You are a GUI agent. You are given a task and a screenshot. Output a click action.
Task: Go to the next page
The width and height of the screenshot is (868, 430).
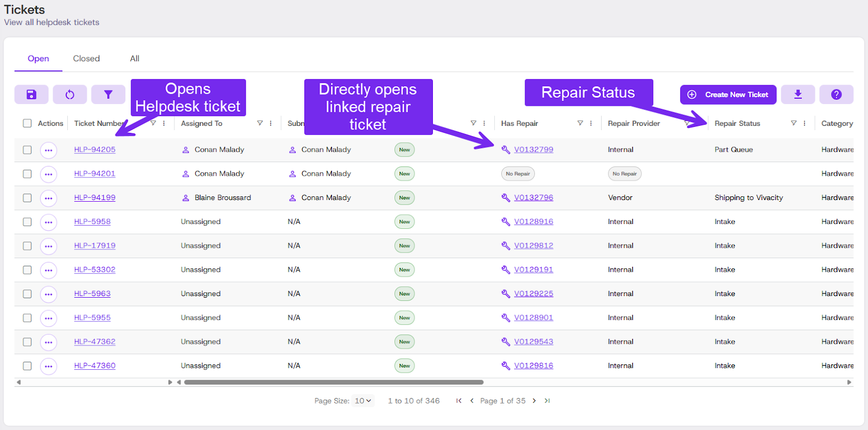coord(534,401)
